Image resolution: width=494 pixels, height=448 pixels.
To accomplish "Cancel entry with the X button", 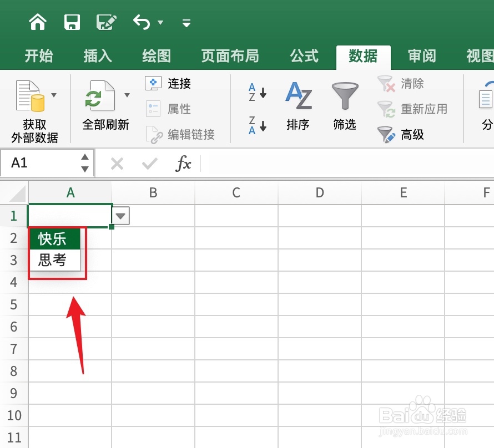I will pyautogui.click(x=117, y=164).
